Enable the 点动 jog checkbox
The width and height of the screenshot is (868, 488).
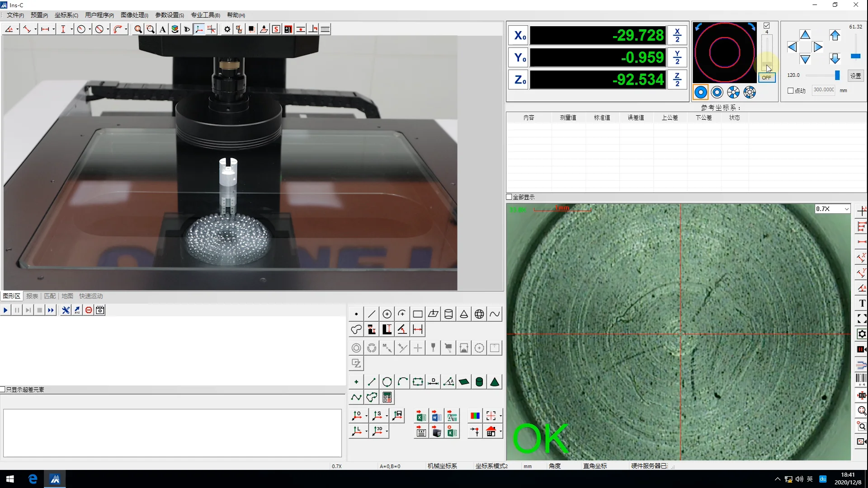click(791, 91)
